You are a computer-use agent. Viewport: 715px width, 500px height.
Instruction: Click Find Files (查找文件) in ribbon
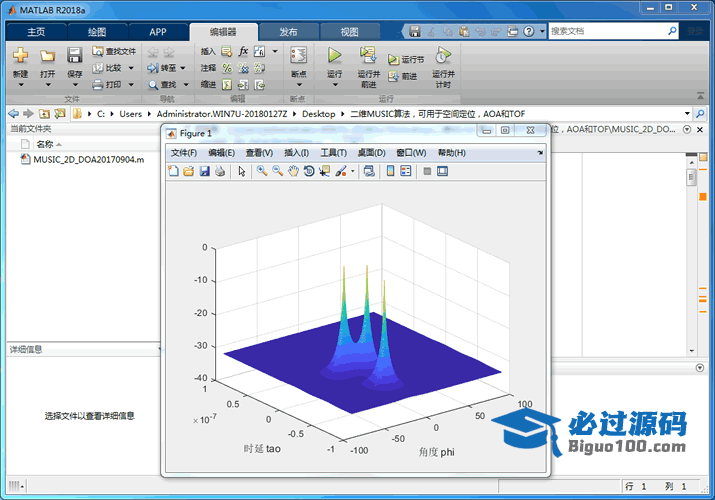click(114, 51)
